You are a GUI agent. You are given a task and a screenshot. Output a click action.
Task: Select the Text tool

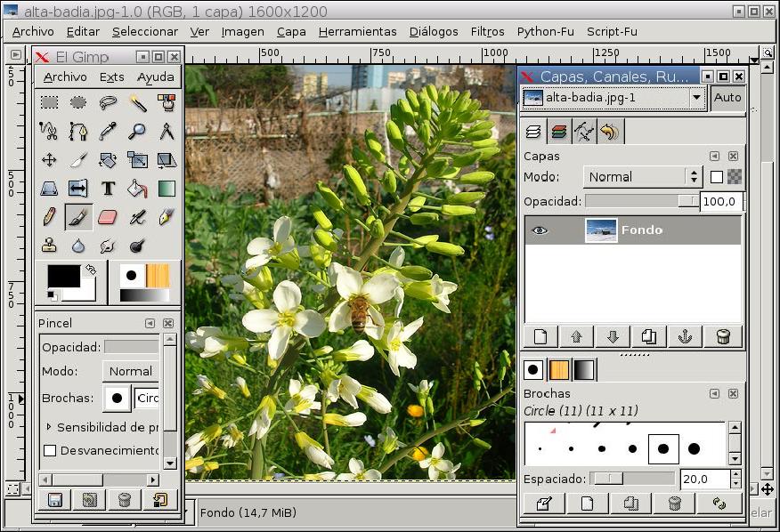(108, 189)
